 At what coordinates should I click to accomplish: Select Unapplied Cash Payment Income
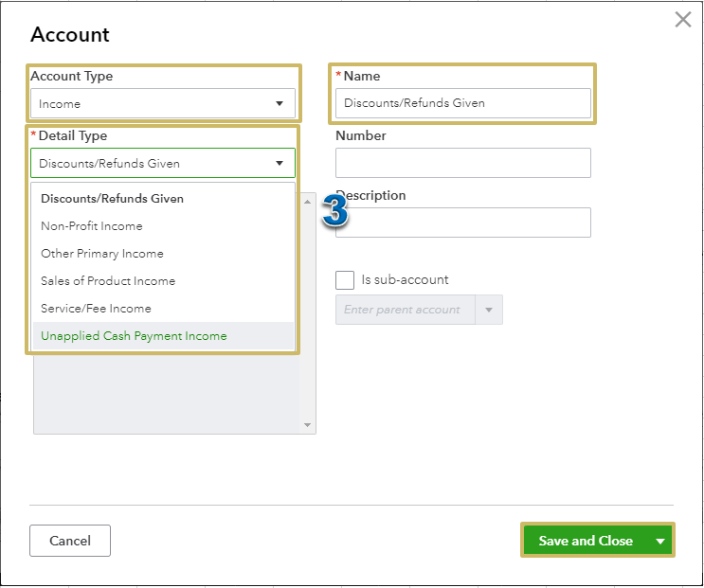(134, 336)
